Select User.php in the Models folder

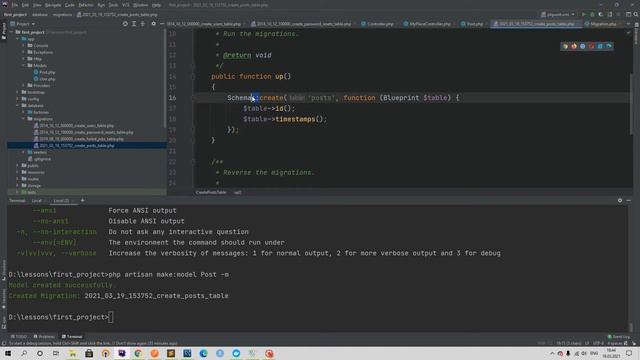(44, 79)
